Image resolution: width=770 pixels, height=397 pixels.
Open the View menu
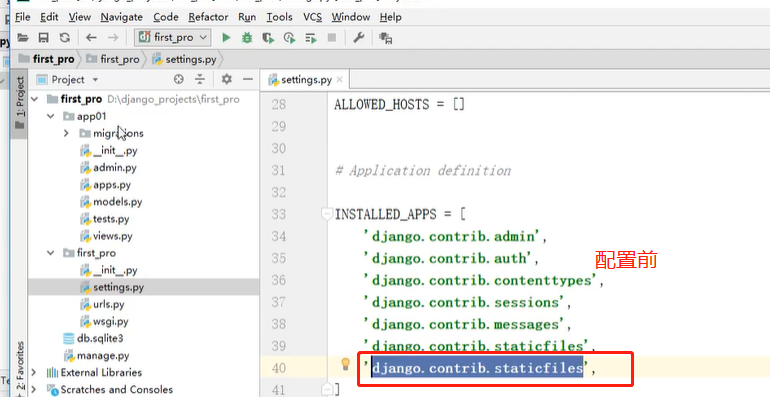click(x=80, y=17)
